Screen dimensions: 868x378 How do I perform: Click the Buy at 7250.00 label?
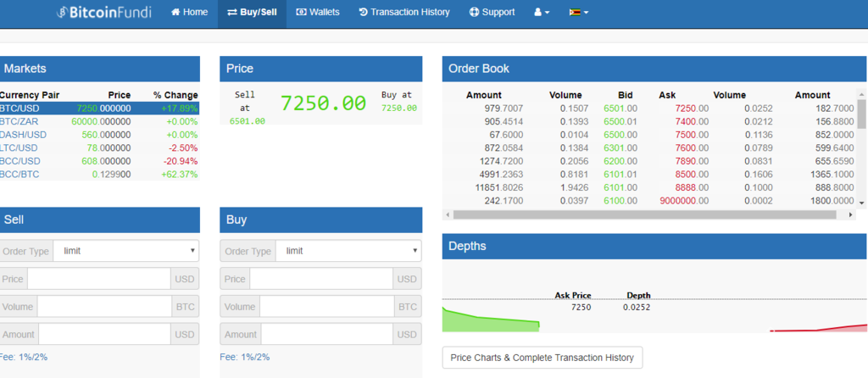pyautogui.click(x=398, y=101)
